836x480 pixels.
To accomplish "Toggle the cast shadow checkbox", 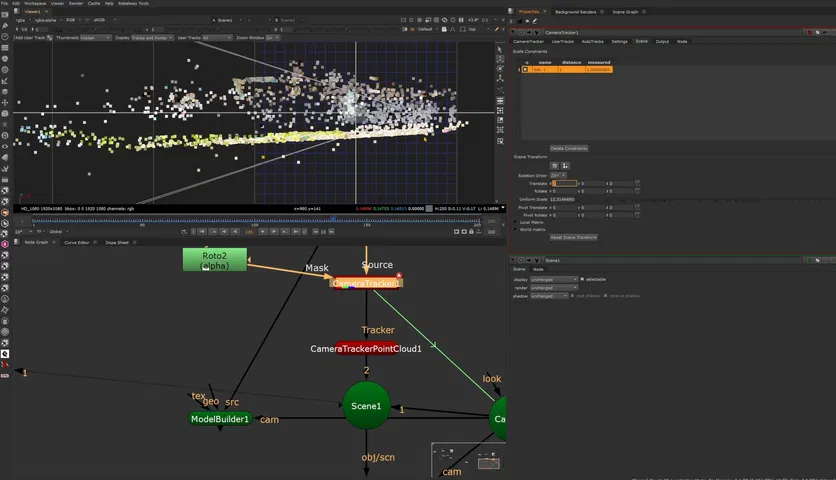I will [574, 297].
